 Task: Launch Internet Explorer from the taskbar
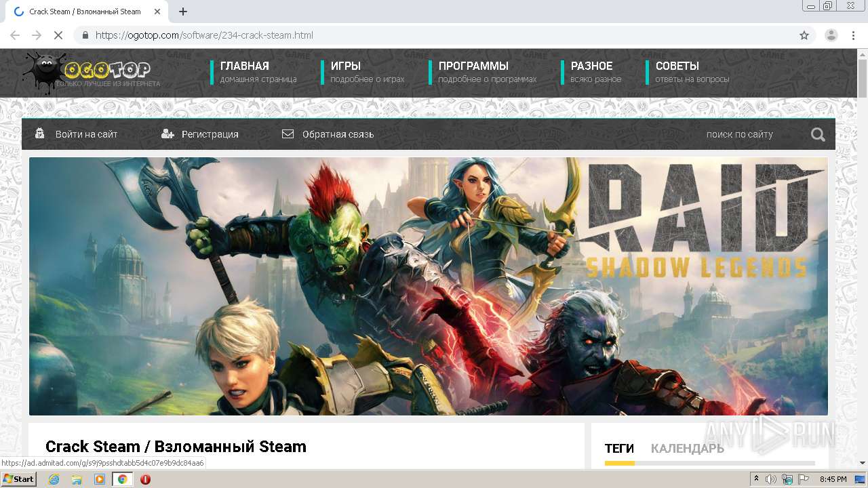point(54,479)
